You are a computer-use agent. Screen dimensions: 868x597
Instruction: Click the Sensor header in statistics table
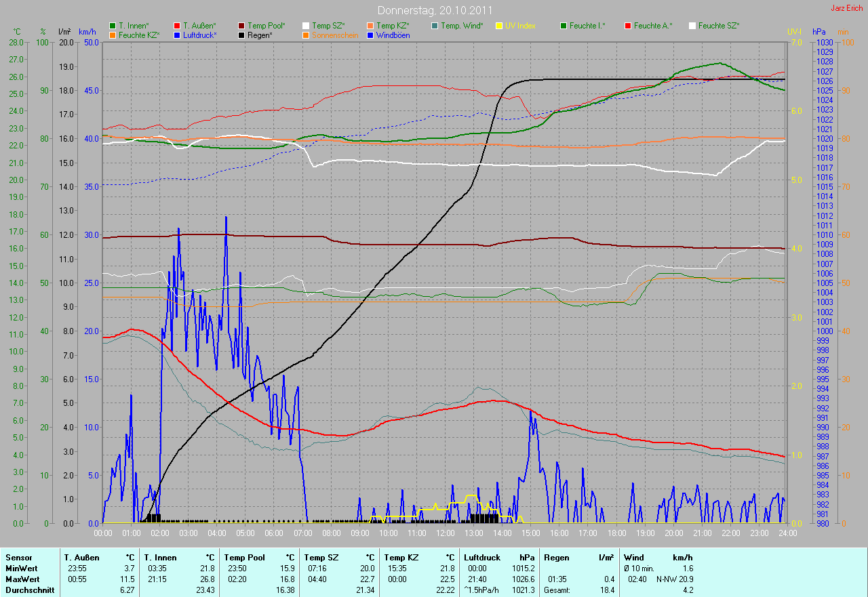click(x=18, y=557)
